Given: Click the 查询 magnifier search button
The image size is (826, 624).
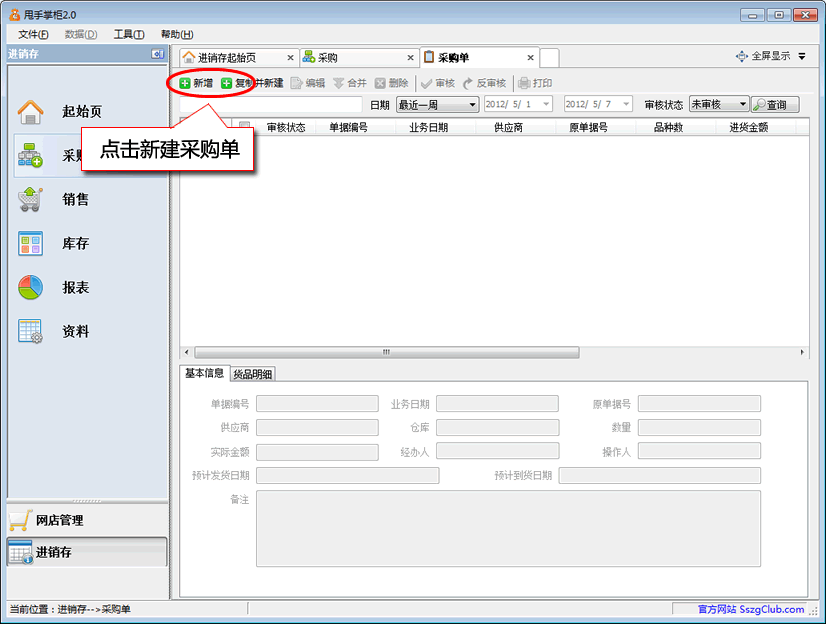Looking at the screenshot, I should 775,104.
